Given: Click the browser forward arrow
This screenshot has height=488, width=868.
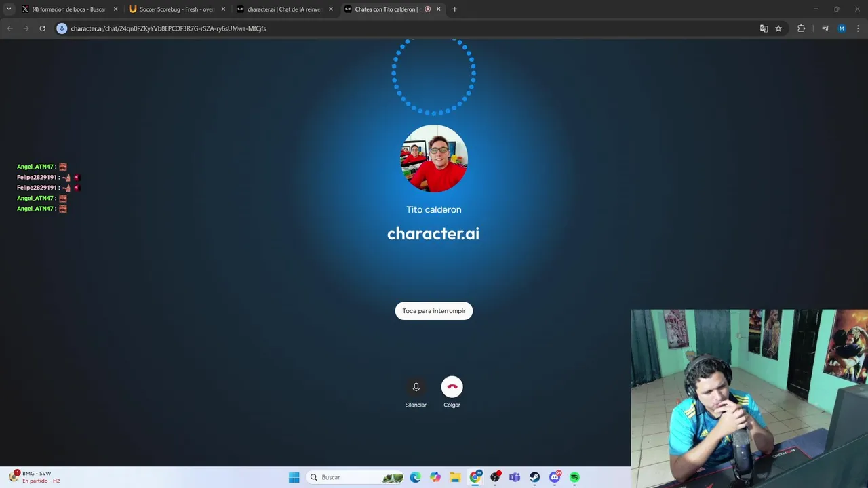Looking at the screenshot, I should click(26, 28).
